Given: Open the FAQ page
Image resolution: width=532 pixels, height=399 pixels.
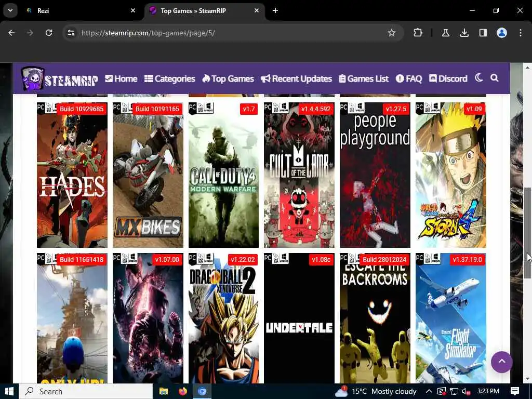Looking at the screenshot, I should [408, 79].
